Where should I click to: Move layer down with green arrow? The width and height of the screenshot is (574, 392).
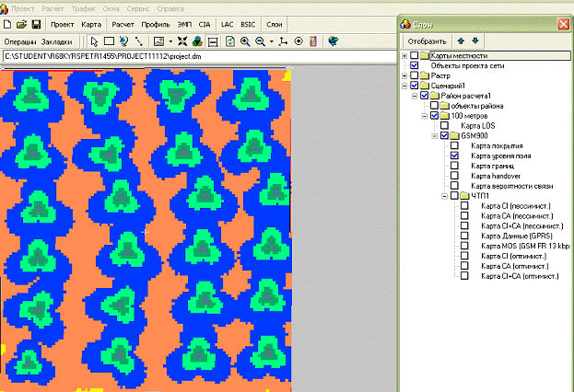(475, 40)
